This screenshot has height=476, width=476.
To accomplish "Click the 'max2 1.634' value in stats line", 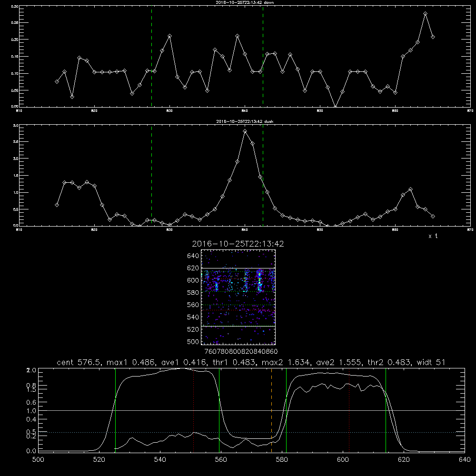I will point(287,362).
